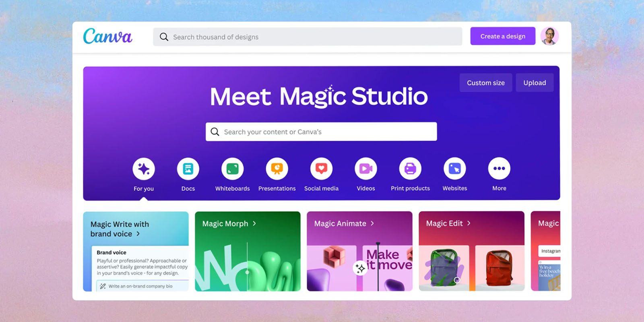Click the magnifier icon in the top search bar
Image resolution: width=644 pixels, height=322 pixels.
coord(164,37)
